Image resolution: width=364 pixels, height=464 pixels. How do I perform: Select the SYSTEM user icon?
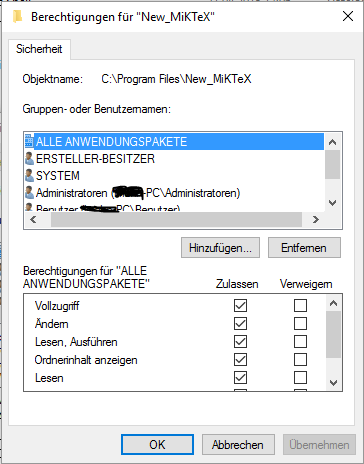click(29, 176)
